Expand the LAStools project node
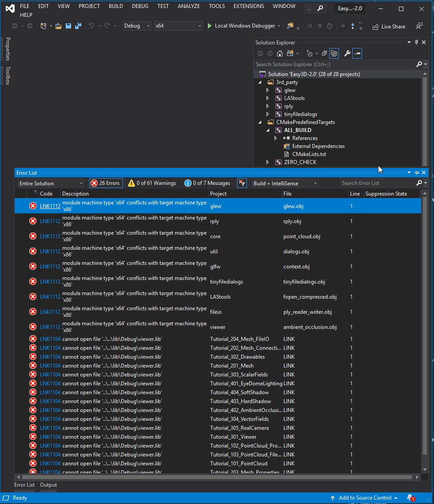Viewport: 434px width, 504px height. click(267, 98)
